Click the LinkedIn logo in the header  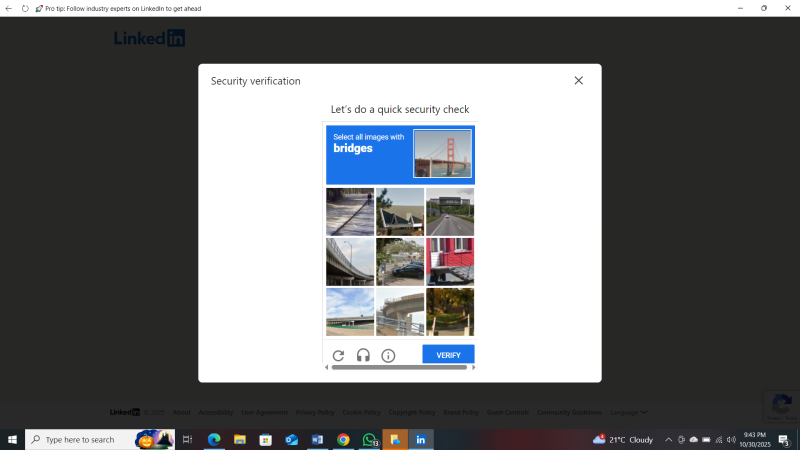[149, 39]
